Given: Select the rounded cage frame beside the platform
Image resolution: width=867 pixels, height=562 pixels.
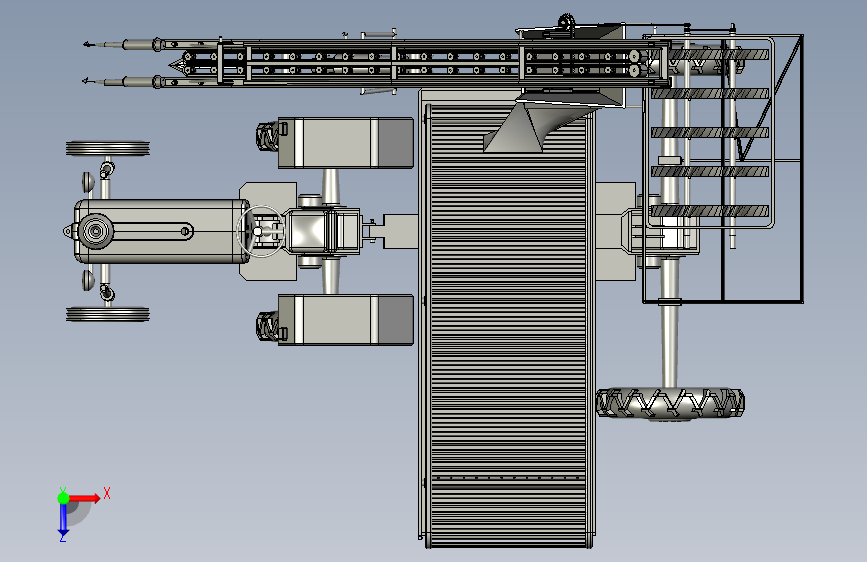Looking at the screenshot, I should (711, 132).
